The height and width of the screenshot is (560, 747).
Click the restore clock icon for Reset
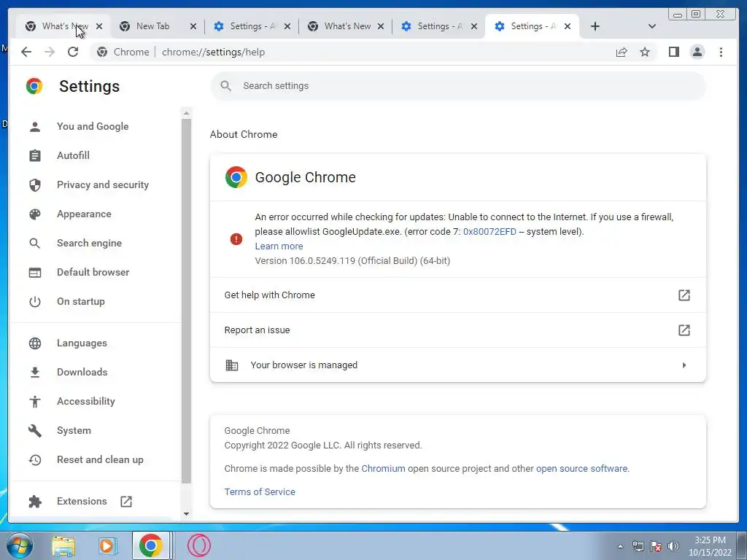pos(35,460)
